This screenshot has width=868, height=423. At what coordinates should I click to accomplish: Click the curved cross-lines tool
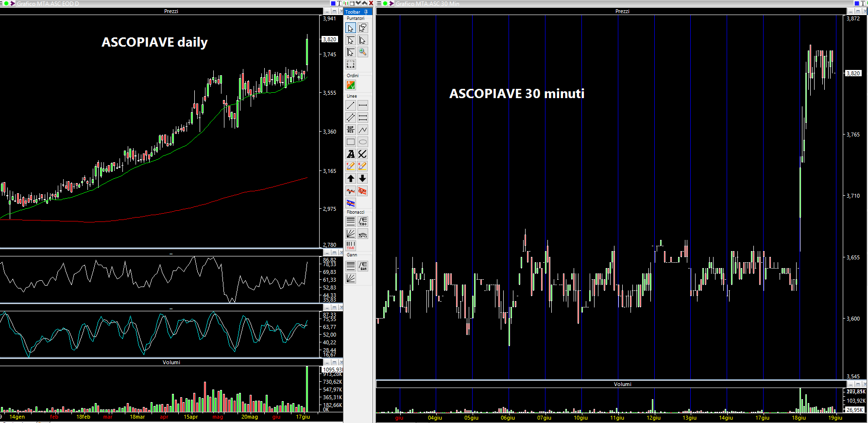point(363,154)
